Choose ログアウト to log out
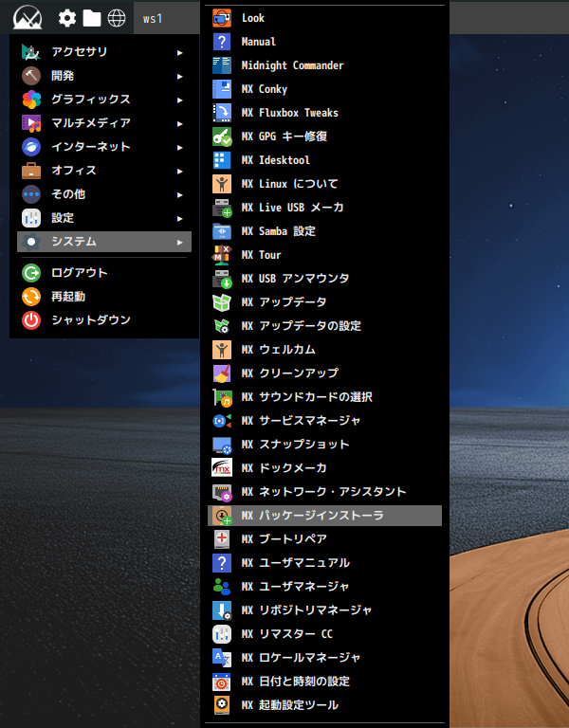The height and width of the screenshot is (728, 569). 104,273
